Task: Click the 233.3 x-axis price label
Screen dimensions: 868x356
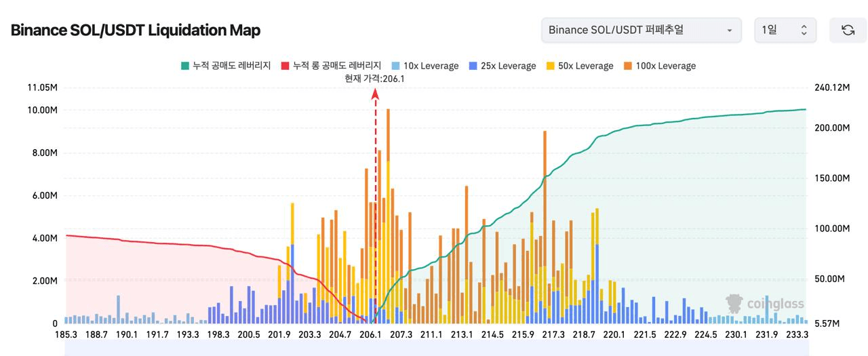Action: coord(797,334)
